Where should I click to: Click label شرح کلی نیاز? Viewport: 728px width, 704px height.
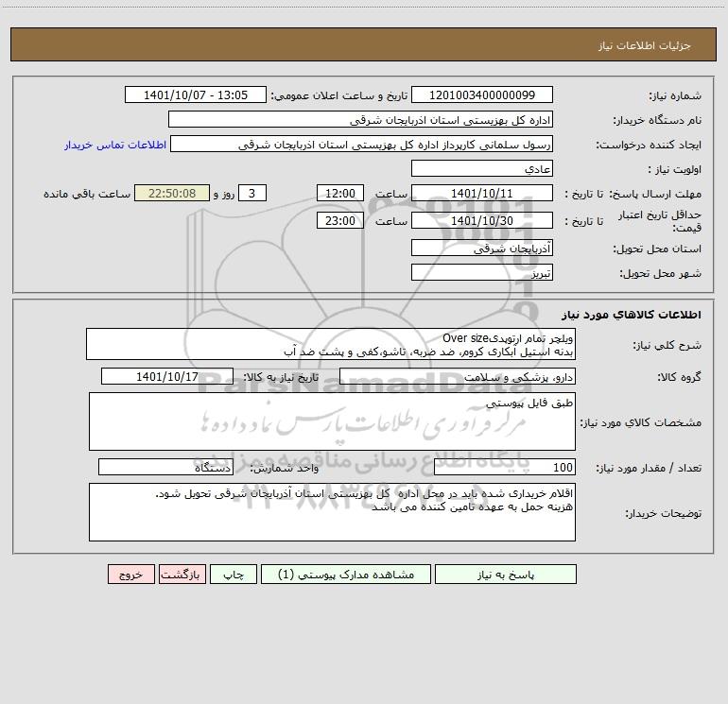pyautogui.click(x=667, y=345)
